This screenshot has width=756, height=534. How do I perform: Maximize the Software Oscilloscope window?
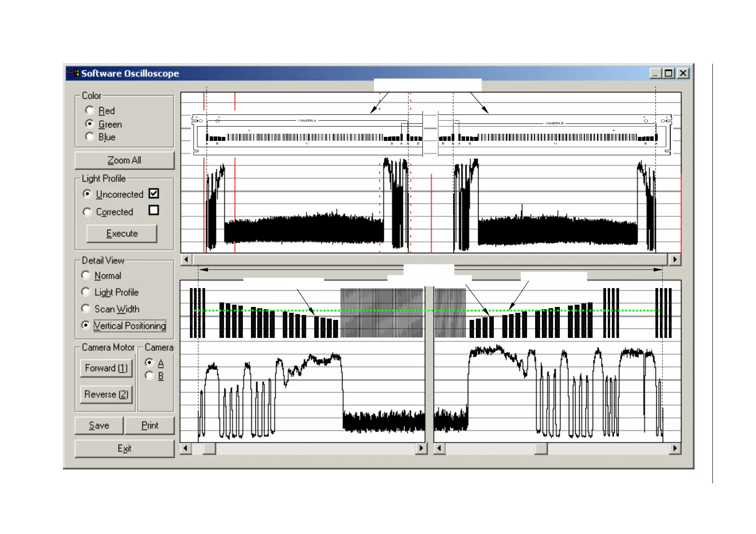click(x=669, y=73)
